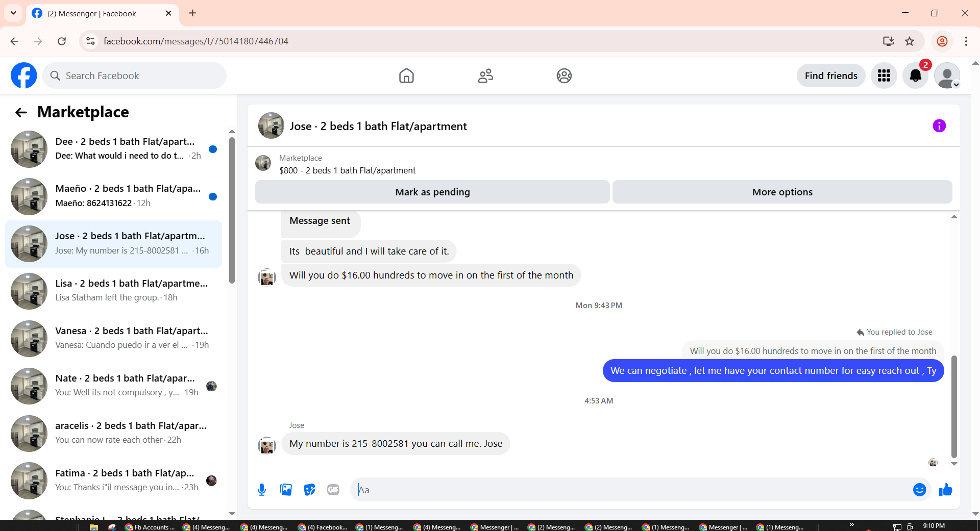Click the taskbar clock showing 9:10 PM
Image resolution: width=980 pixels, height=531 pixels.
(934, 526)
